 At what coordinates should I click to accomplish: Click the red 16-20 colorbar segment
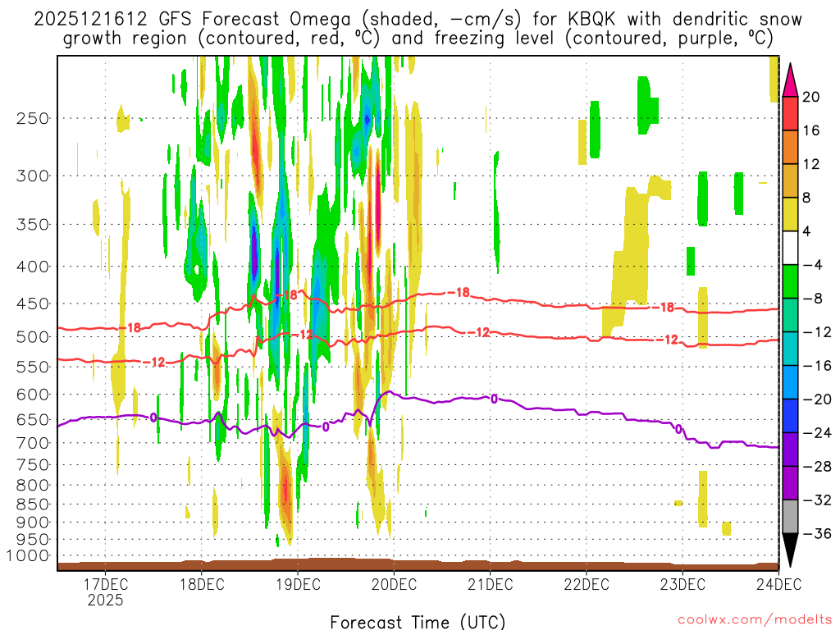click(790, 113)
